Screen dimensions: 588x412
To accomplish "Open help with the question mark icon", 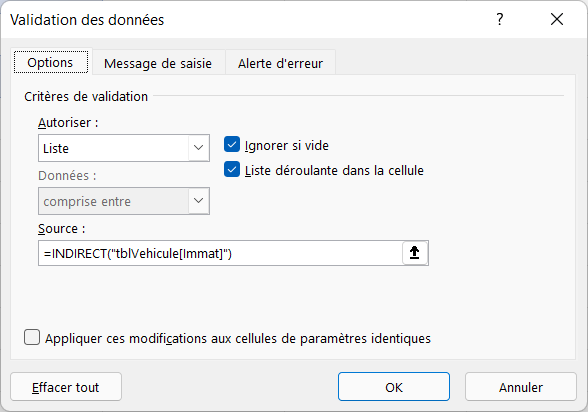I will [500, 19].
